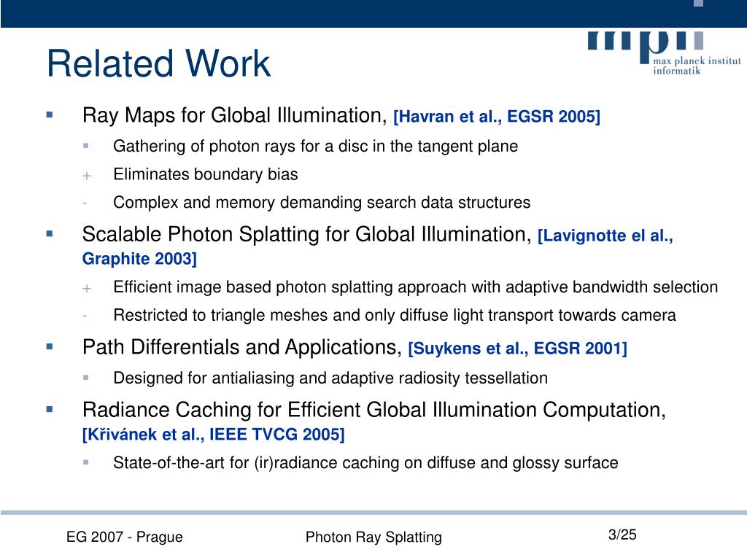Select 'Designed for antialiasing and adaptive radiosity tessellation'

pos(330,378)
